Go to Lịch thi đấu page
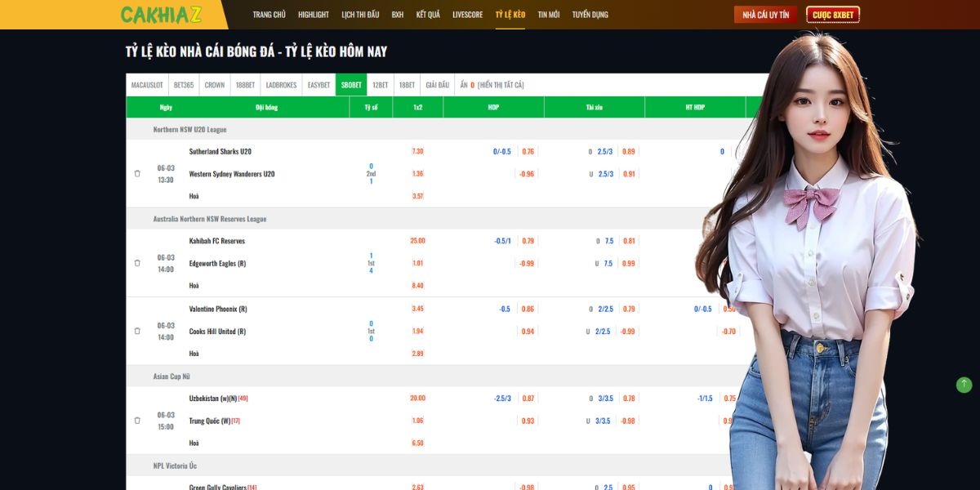This screenshot has width=980, height=490. (360, 15)
